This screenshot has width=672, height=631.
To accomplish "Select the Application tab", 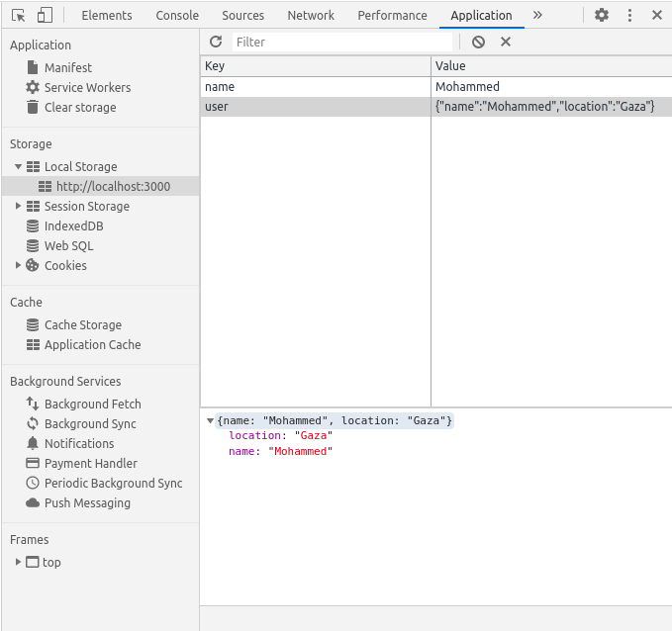I will click(x=481, y=16).
